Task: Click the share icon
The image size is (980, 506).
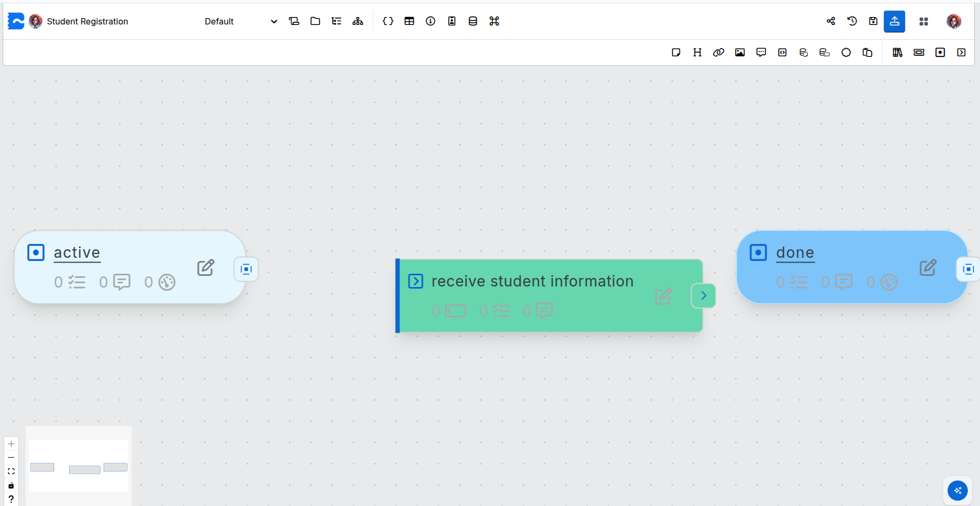Action: (831, 21)
